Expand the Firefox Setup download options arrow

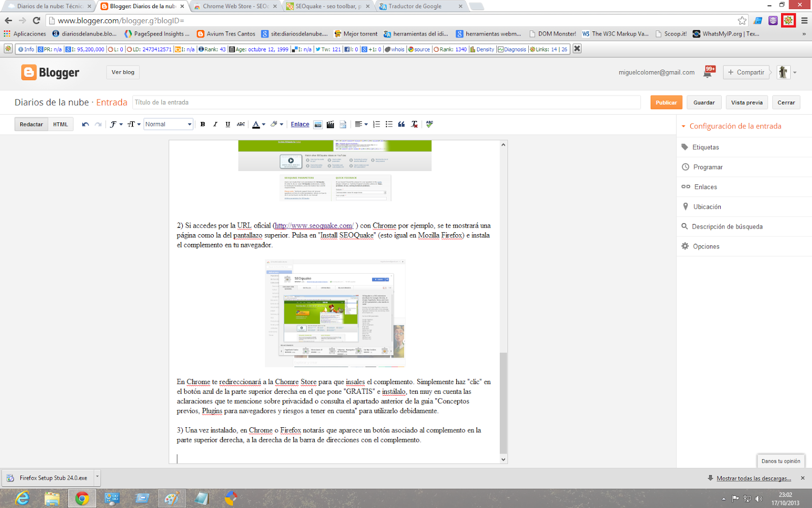coord(97,478)
